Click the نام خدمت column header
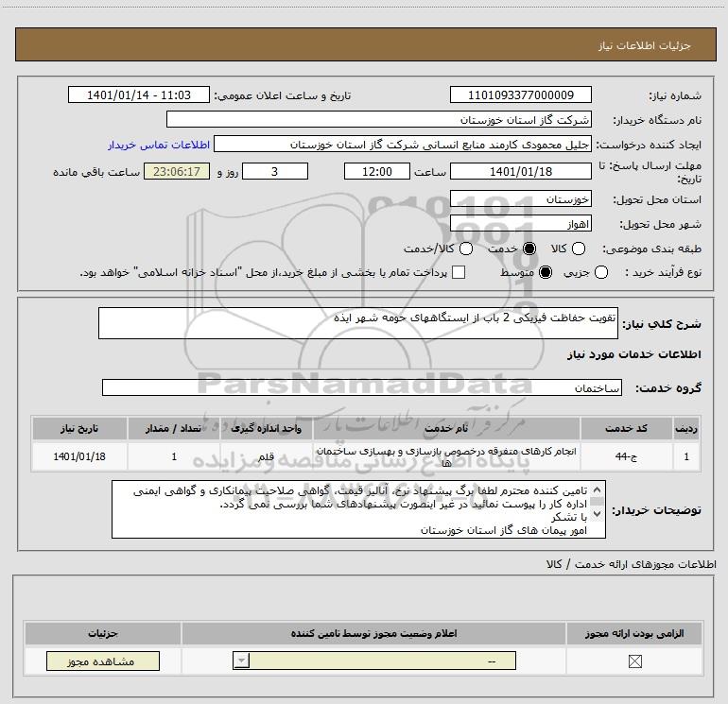Screen dimensions: 728x704 [446, 428]
